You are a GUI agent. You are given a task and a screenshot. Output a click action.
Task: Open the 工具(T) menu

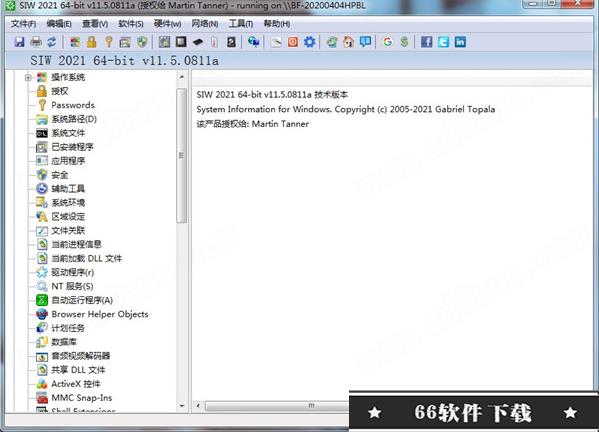(241, 24)
